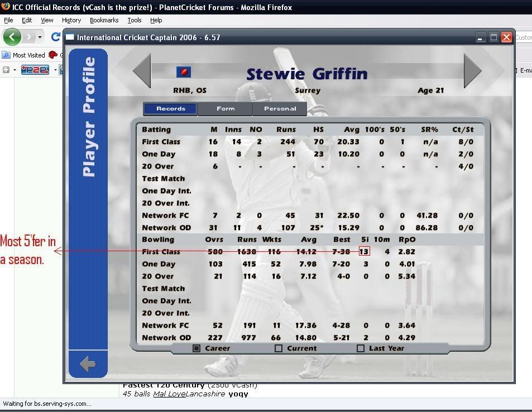
Task: Show the previous player with the left arrow
Action: pyautogui.click(x=141, y=71)
